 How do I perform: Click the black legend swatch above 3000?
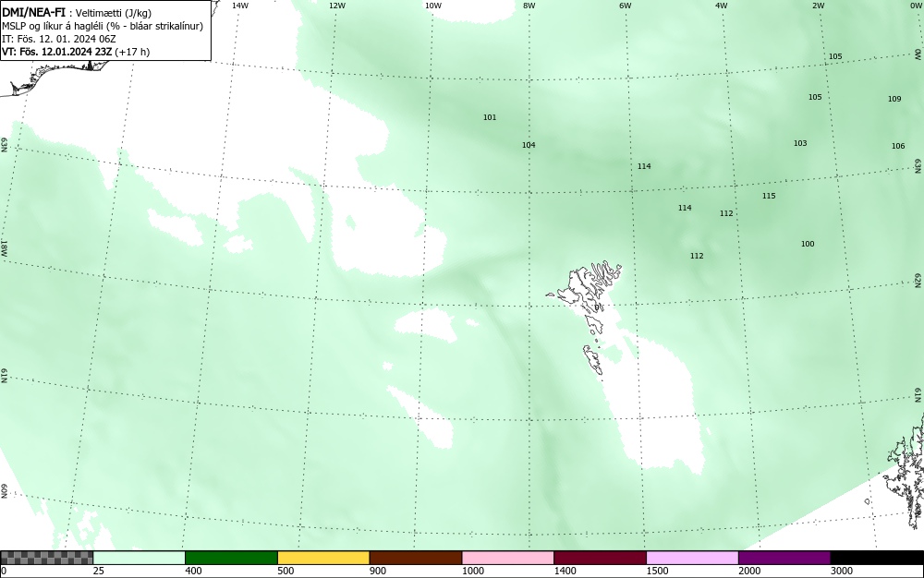coord(877,558)
